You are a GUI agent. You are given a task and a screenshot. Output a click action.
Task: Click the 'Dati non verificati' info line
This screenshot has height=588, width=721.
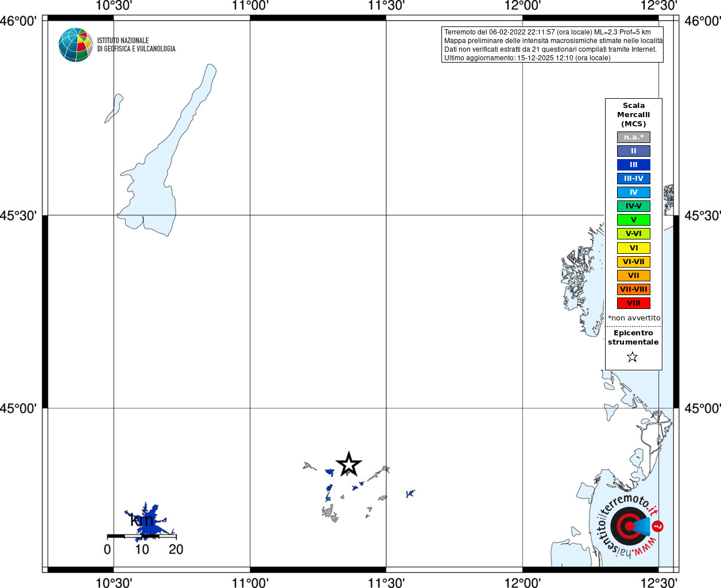(551, 49)
